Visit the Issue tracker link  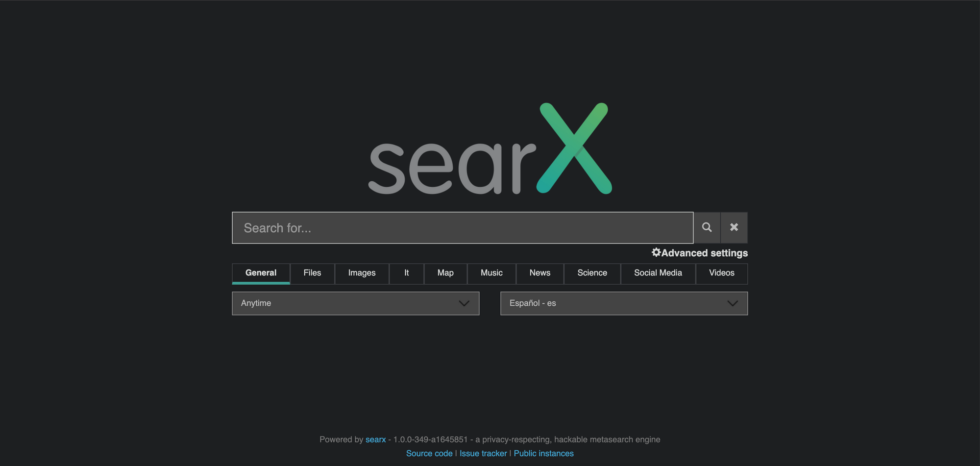pos(483,453)
